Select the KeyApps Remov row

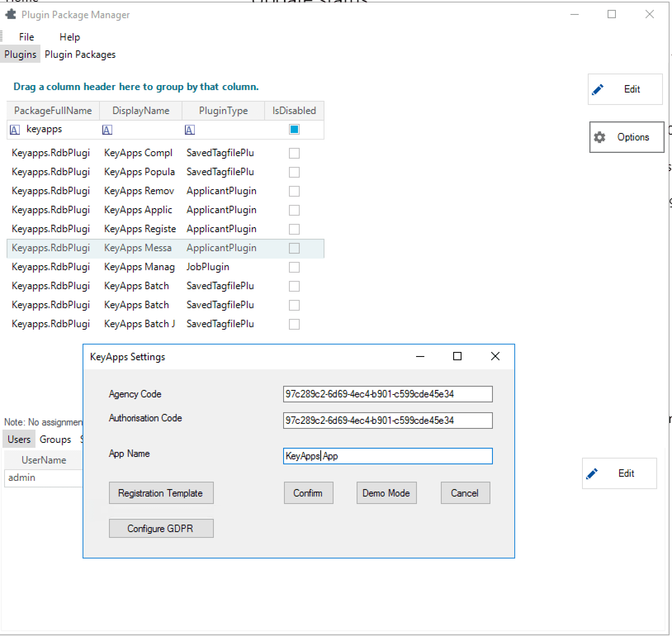(166, 191)
